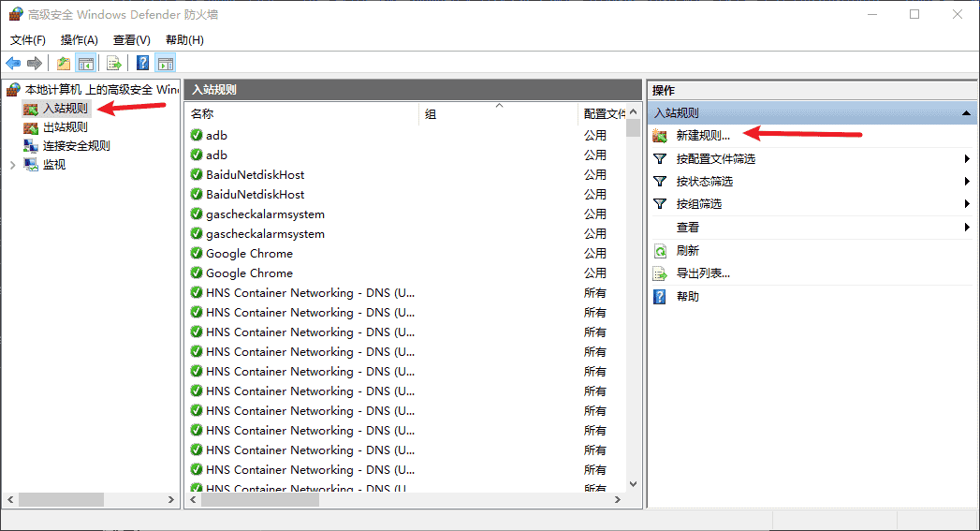Click 查看 in actions pane
The height and width of the screenshot is (531, 980).
pos(688,228)
